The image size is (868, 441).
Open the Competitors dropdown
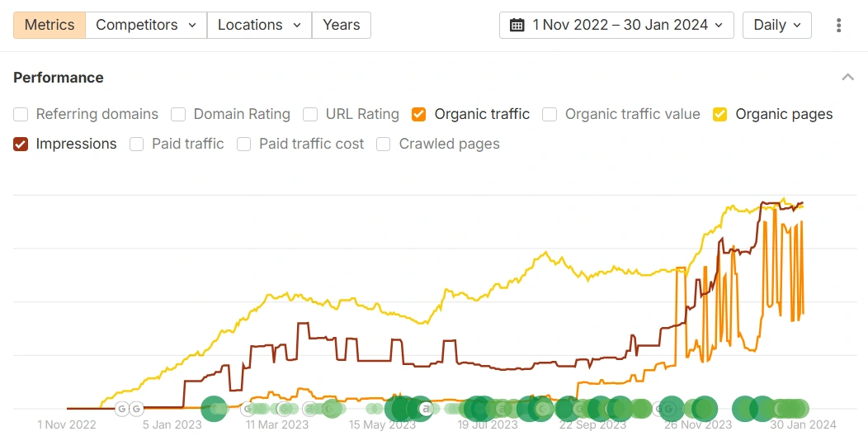[x=146, y=25]
